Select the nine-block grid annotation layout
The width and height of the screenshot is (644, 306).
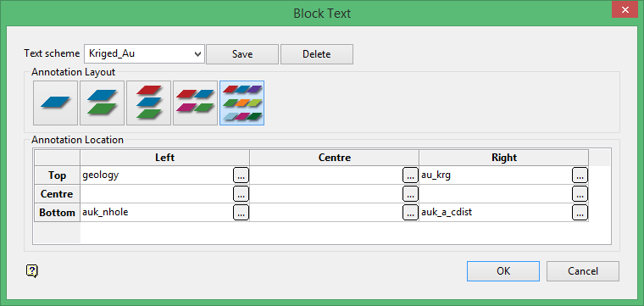click(241, 103)
